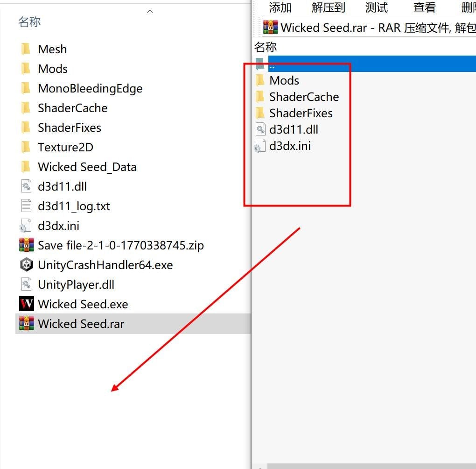Select d3dx.ini name in Explorer
Image resolution: width=476 pixels, height=469 pixels.
click(x=59, y=226)
